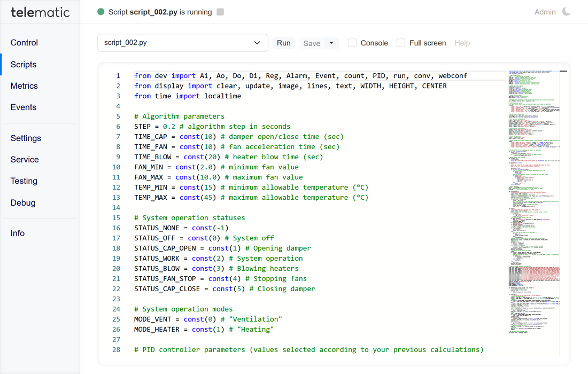Viewport: 588px width, 374px height.
Task: Enable the Full screen checkbox
Action: coord(401,43)
